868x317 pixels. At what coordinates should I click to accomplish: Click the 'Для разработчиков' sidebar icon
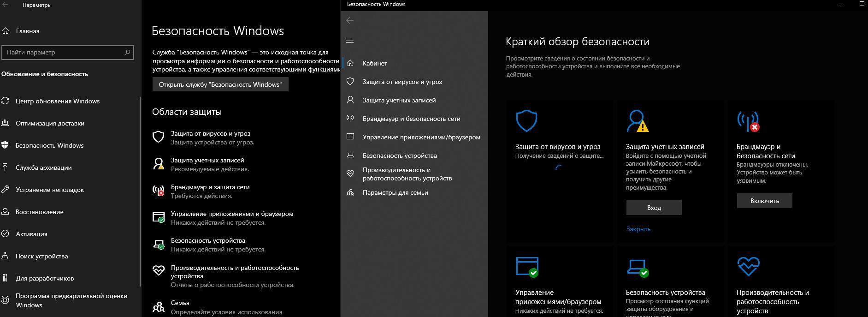click(x=6, y=278)
